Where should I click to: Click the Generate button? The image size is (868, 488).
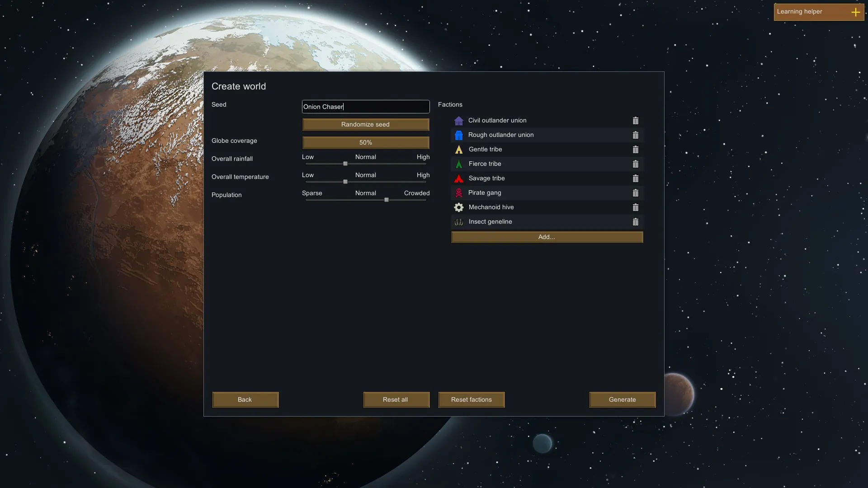coord(622,399)
